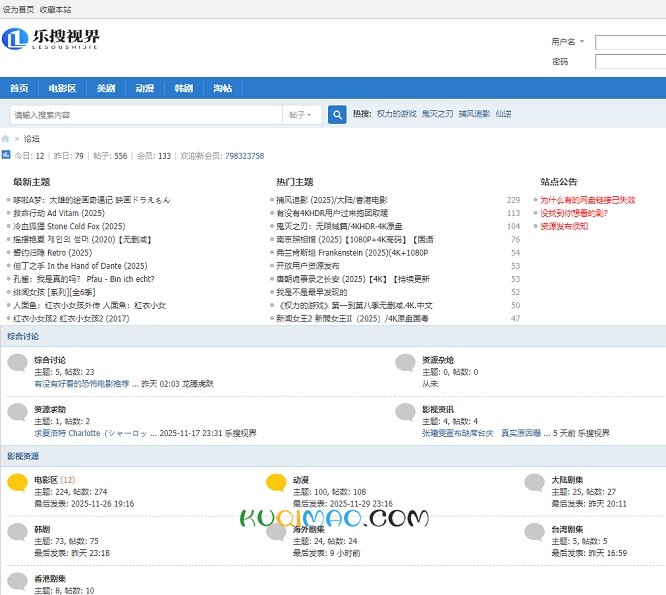Open new member 798323758 profile
Screen dimensions: 666x595
[x=245, y=156]
